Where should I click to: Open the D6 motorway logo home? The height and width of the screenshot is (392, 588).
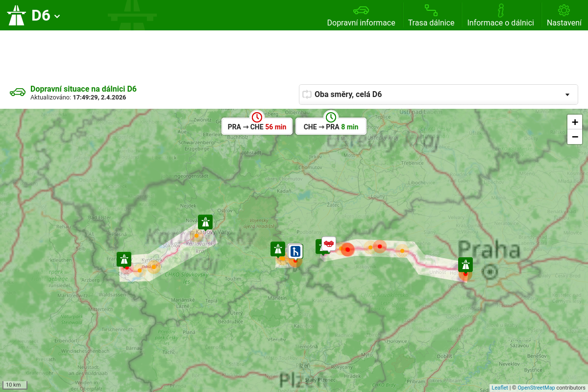16,15
